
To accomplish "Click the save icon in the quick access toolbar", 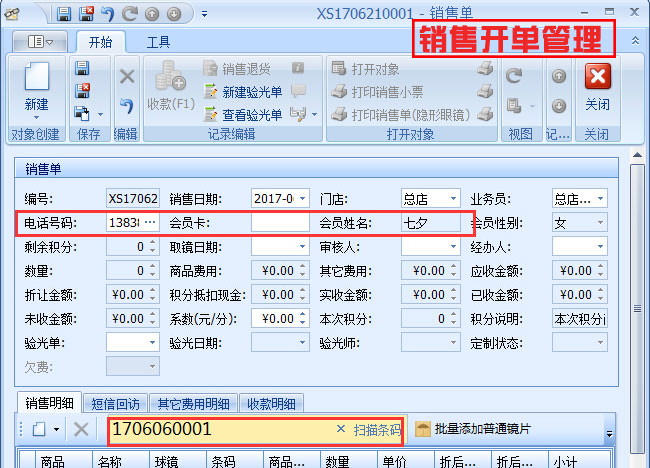I will point(64,14).
